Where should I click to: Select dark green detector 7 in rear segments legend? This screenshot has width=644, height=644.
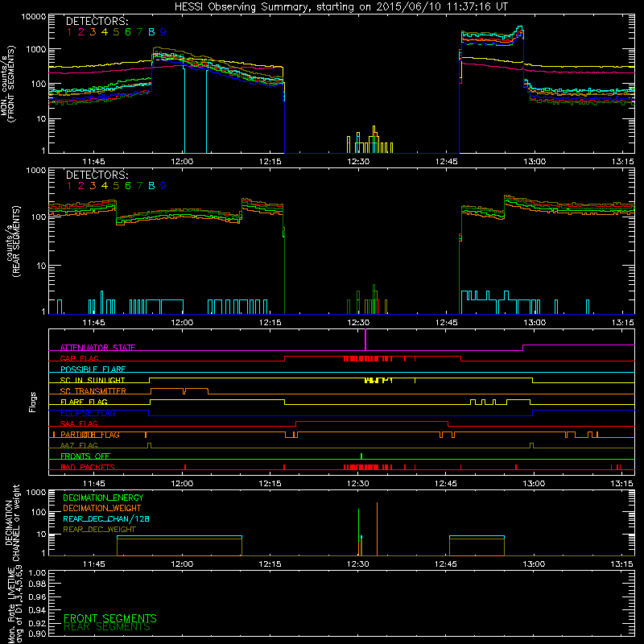[139, 186]
